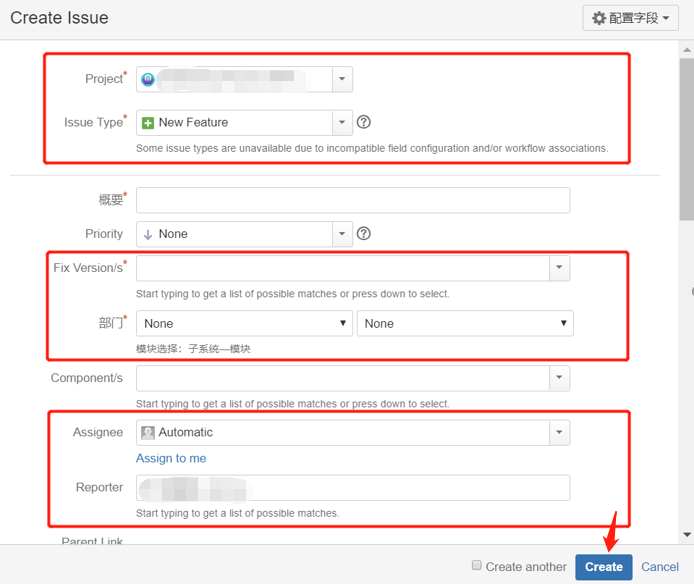The height and width of the screenshot is (584, 694).
Task: Click the Assignee Automatic avatar icon
Action: pos(148,433)
